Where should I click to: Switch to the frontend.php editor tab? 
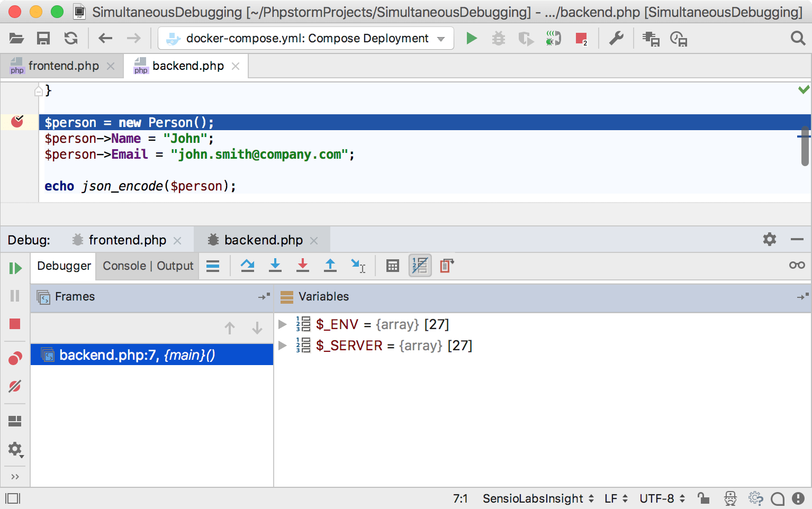click(63, 66)
